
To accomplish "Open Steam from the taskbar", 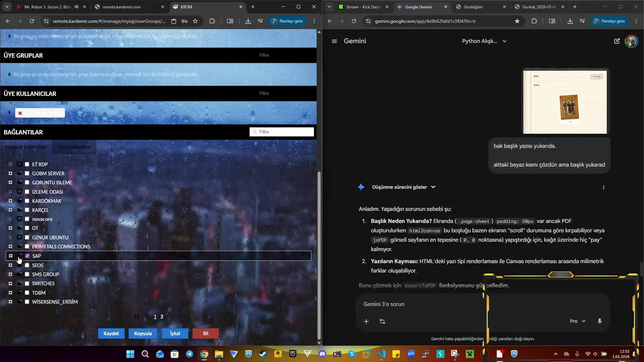I will coord(263,354).
